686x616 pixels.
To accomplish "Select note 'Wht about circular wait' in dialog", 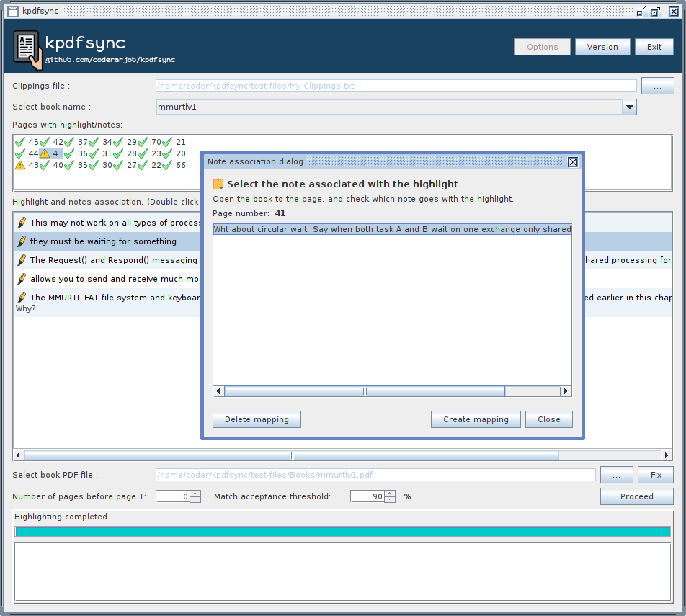I will [392, 229].
